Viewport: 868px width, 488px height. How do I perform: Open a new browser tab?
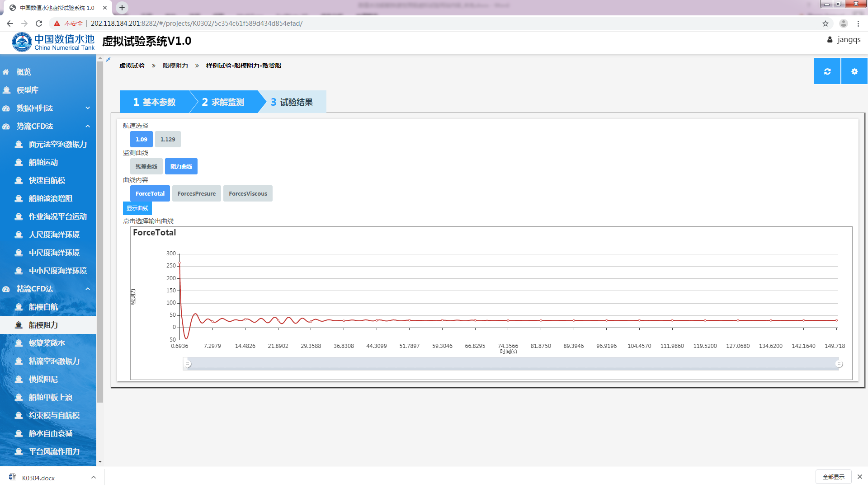(x=122, y=8)
